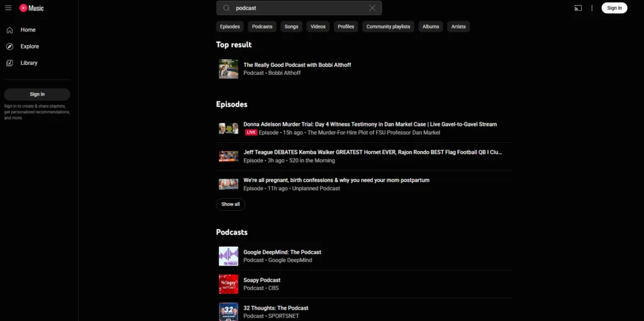Click Show all under Episodes

click(230, 205)
